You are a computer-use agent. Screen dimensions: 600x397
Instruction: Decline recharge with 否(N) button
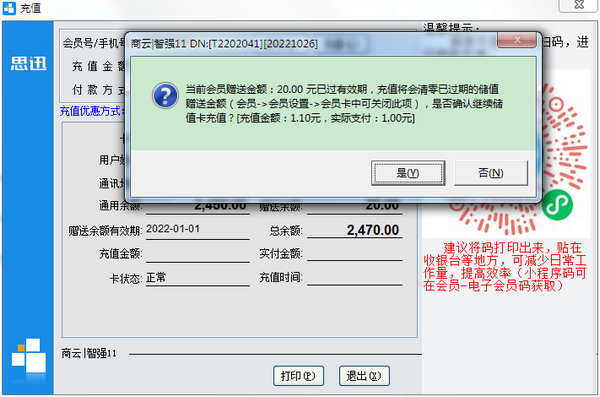491,173
